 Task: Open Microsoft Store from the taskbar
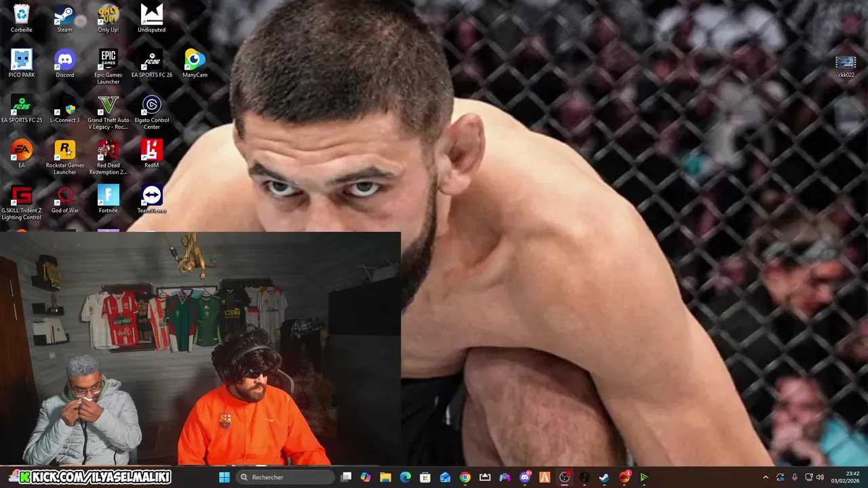point(425,477)
